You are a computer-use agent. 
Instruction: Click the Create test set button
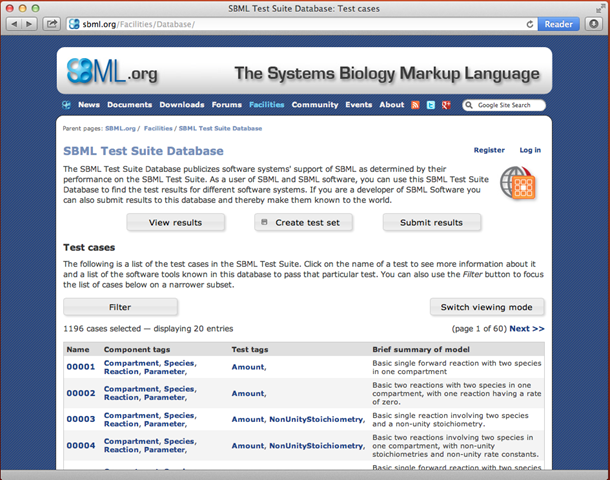(303, 222)
